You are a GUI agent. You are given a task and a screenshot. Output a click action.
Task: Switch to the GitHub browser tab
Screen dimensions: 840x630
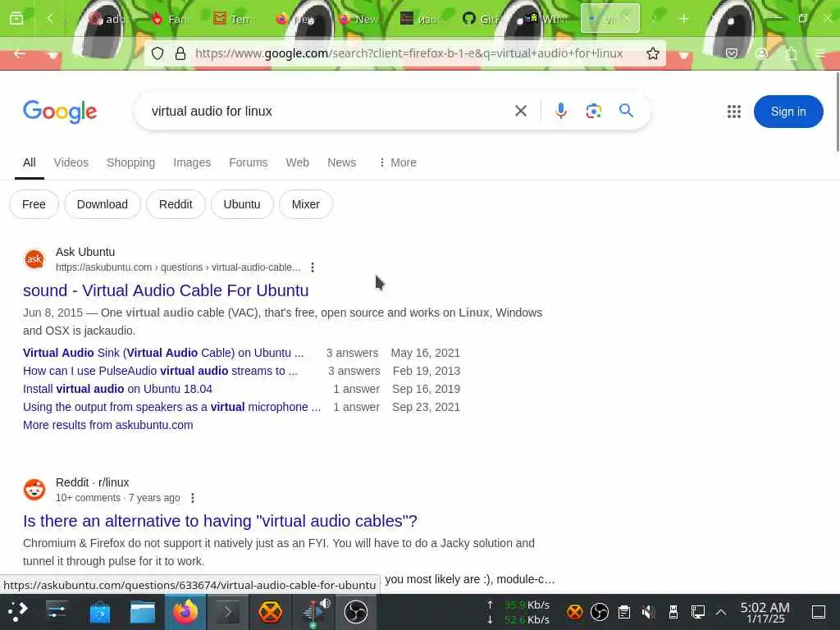coord(482,19)
